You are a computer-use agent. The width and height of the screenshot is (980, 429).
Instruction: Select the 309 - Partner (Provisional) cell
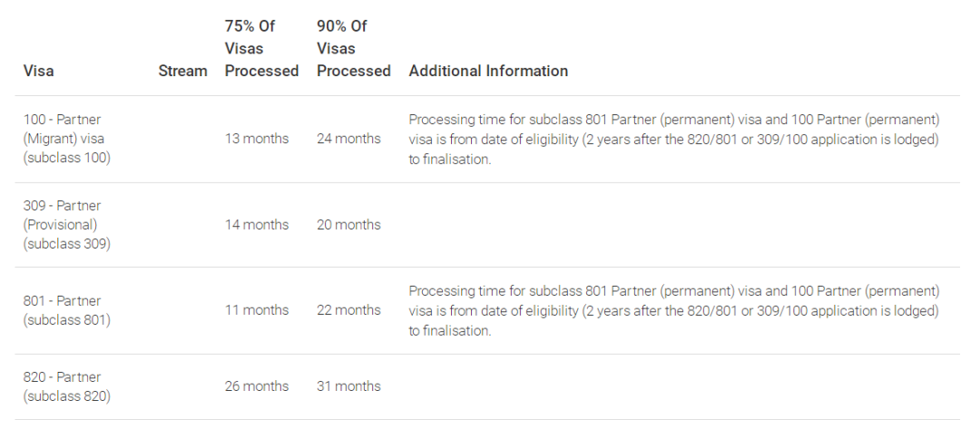pos(67,225)
